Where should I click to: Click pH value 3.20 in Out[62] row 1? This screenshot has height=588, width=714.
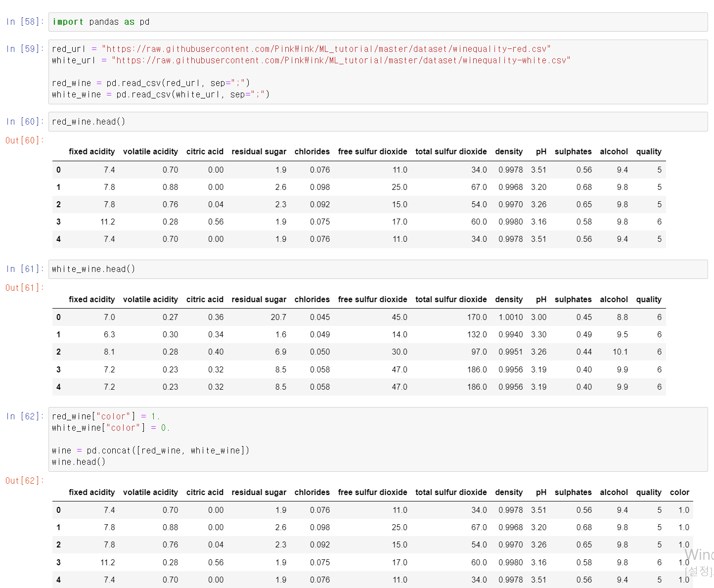[x=539, y=527]
